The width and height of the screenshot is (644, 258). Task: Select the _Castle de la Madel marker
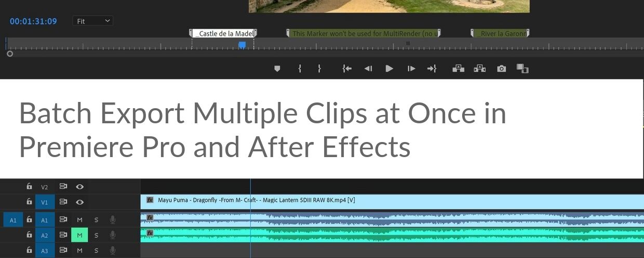pyautogui.click(x=223, y=33)
